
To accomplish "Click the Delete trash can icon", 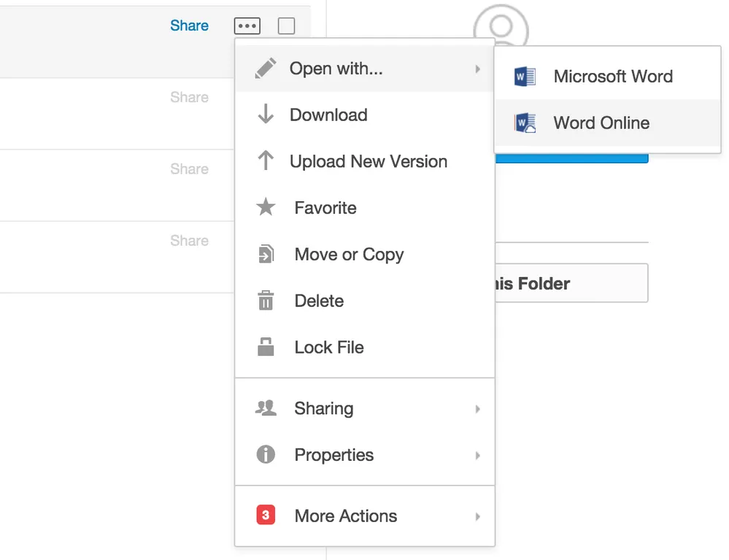I will point(266,300).
